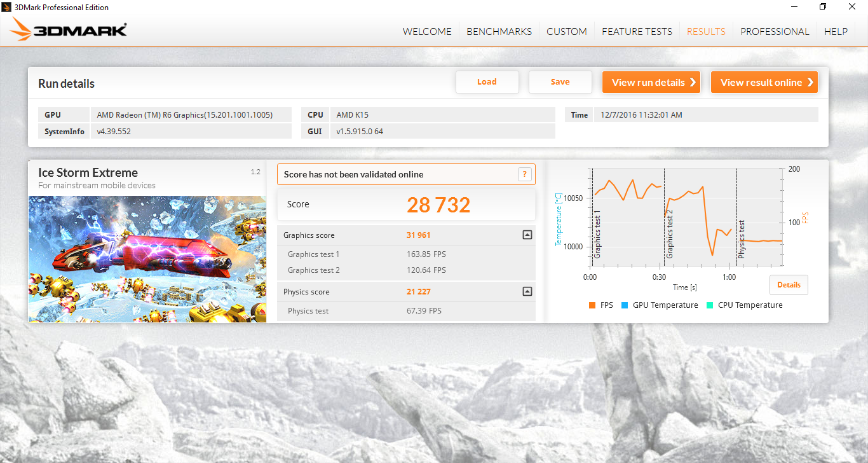Click the Run details heading
868x463 pixels.
pyautogui.click(x=66, y=83)
